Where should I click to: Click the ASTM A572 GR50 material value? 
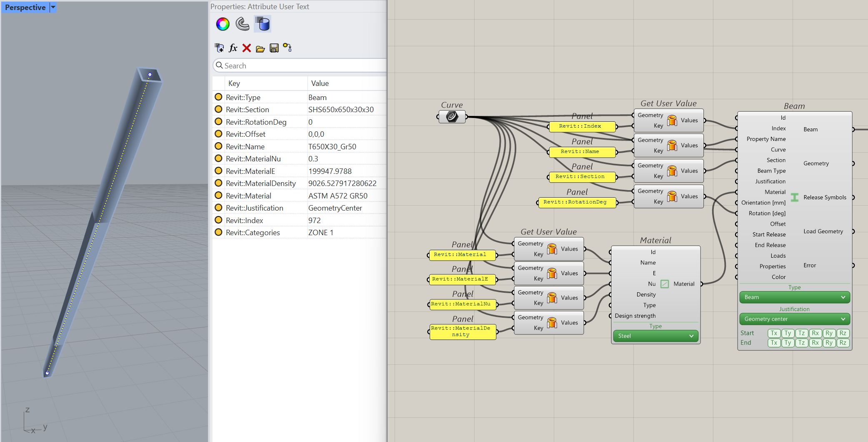(x=338, y=196)
